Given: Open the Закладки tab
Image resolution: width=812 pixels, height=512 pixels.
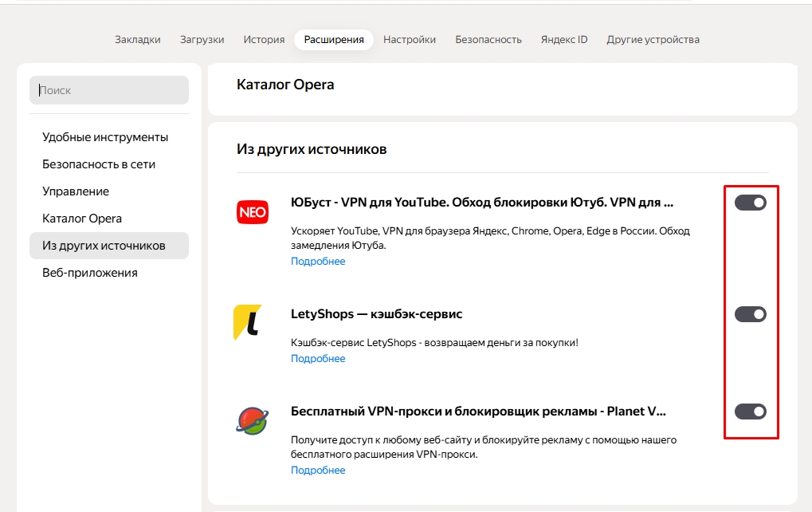Looking at the screenshot, I should pos(138,40).
